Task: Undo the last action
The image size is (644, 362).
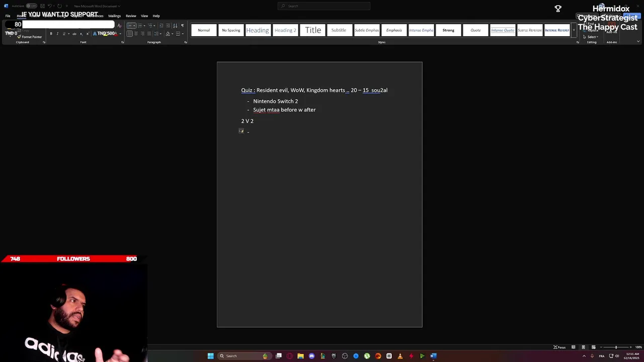Action: (x=50, y=6)
